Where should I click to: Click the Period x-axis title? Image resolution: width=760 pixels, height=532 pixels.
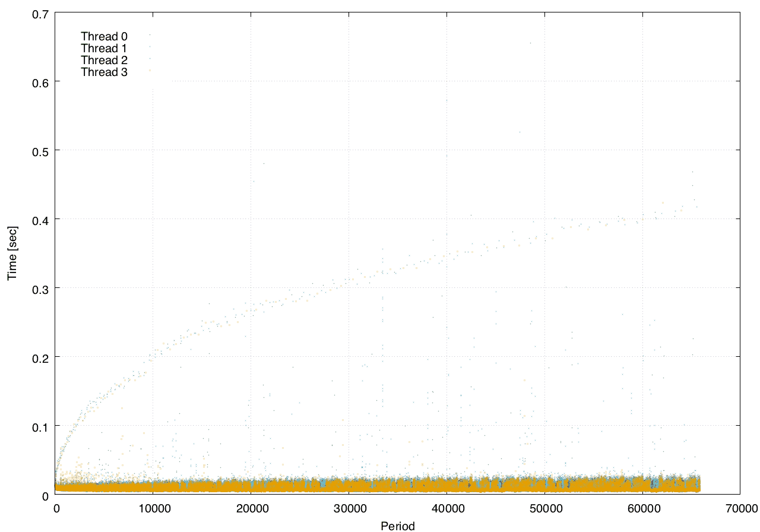pyautogui.click(x=397, y=525)
